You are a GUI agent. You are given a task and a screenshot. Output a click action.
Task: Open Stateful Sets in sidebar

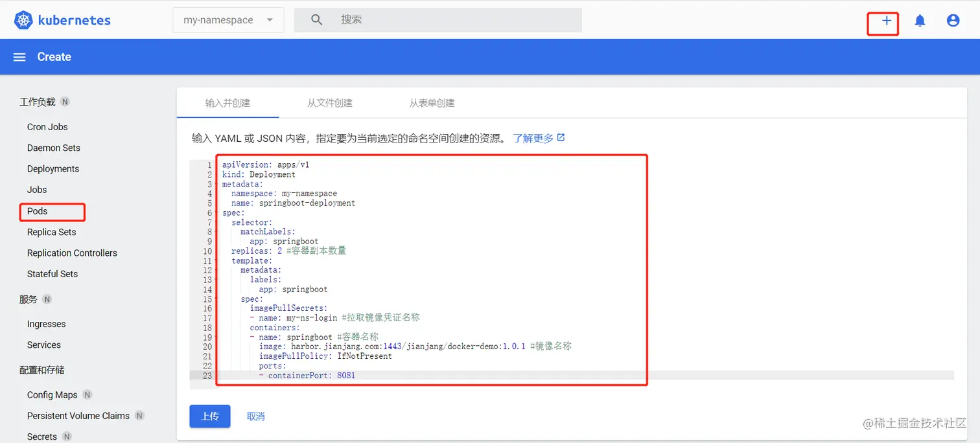[x=52, y=273]
